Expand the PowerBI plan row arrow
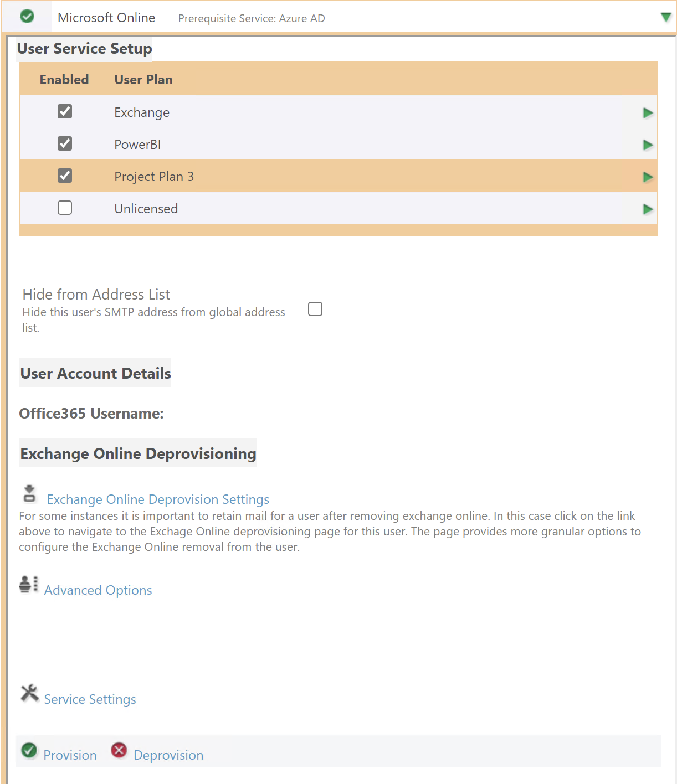The height and width of the screenshot is (784, 677). (647, 145)
